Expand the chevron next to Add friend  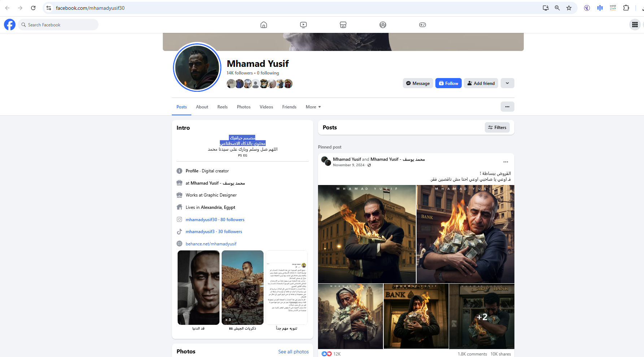click(x=507, y=83)
